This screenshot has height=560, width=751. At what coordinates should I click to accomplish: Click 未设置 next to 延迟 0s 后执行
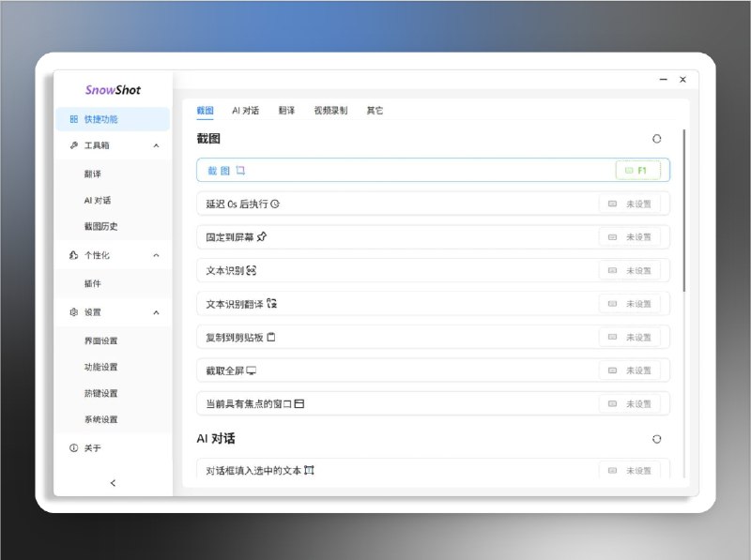635,204
